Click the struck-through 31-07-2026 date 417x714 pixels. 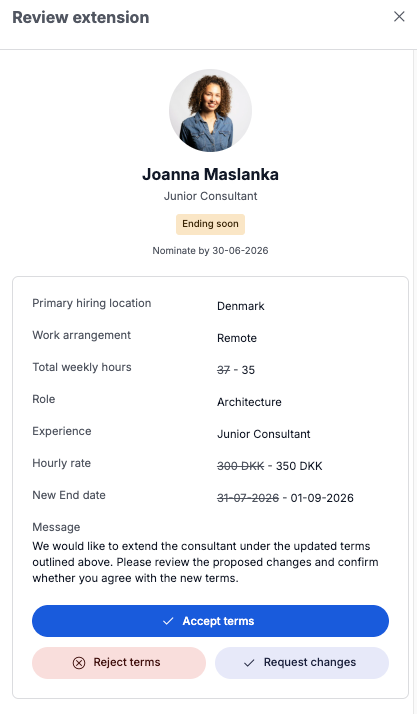(x=248, y=498)
